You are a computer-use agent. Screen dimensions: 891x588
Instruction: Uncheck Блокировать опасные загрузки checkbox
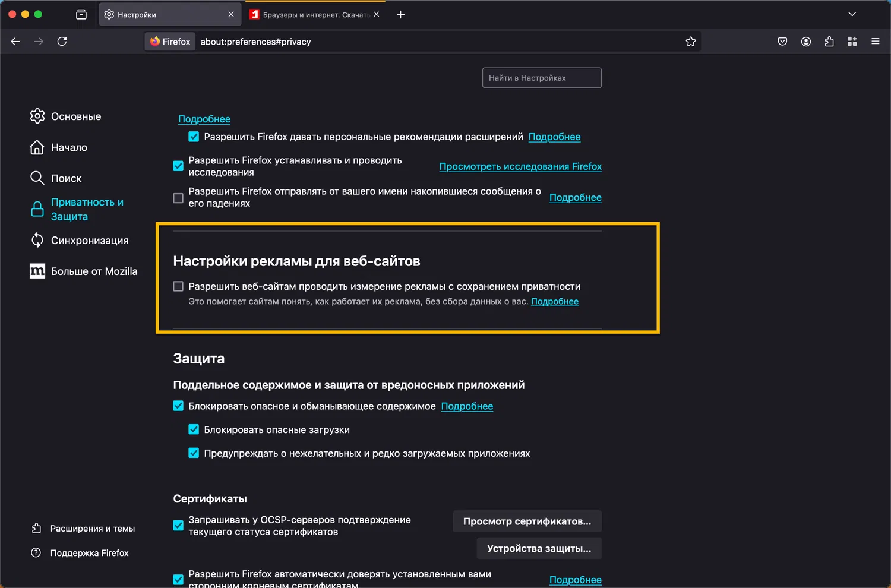coord(194,429)
